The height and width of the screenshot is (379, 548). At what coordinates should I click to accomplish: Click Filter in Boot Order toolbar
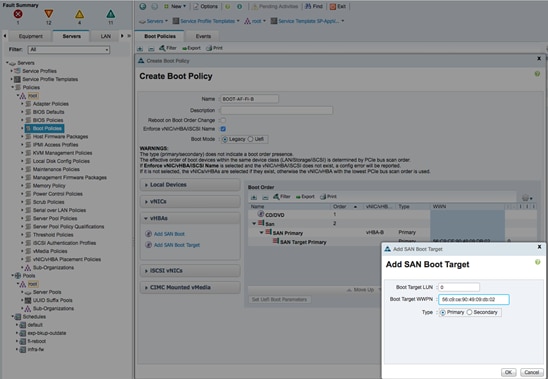282,196
